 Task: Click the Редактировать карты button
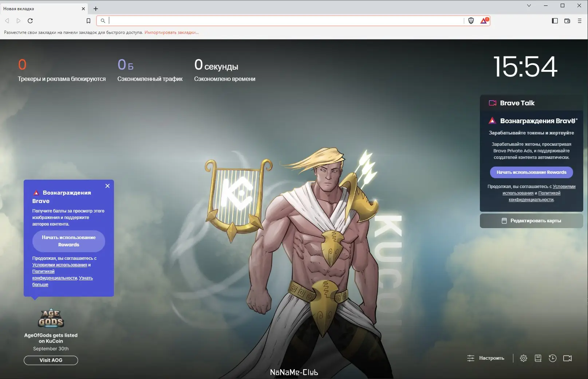click(532, 221)
